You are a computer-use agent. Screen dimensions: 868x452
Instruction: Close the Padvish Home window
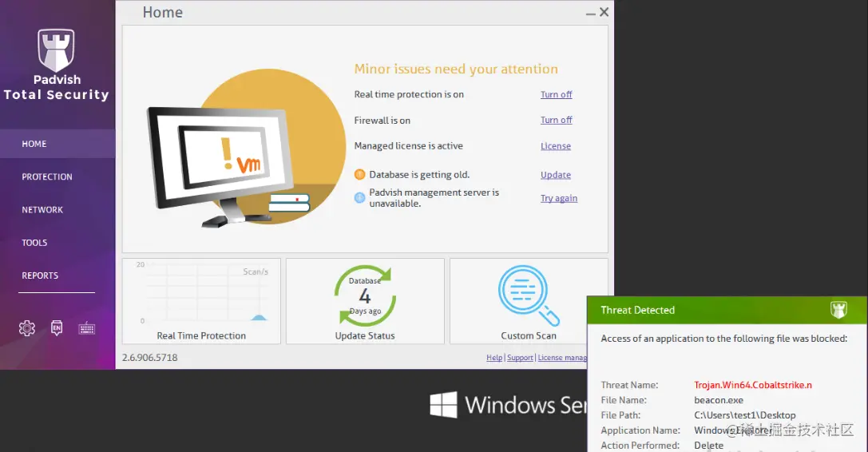(x=604, y=12)
